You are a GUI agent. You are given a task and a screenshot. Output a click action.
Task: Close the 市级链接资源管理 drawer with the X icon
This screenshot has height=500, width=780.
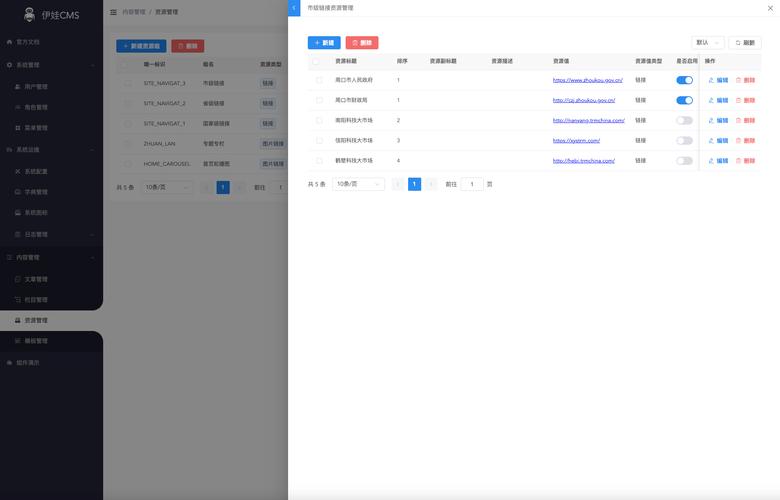point(768,8)
